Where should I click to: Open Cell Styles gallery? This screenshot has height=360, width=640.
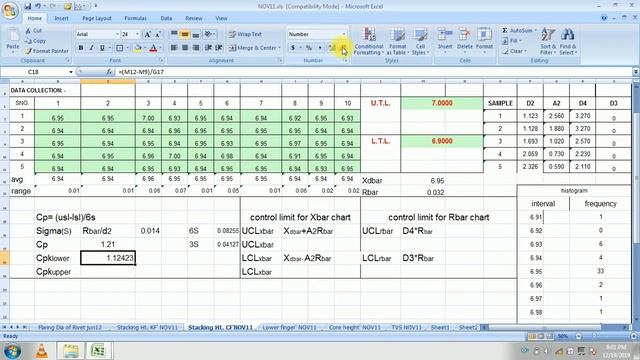(420, 41)
